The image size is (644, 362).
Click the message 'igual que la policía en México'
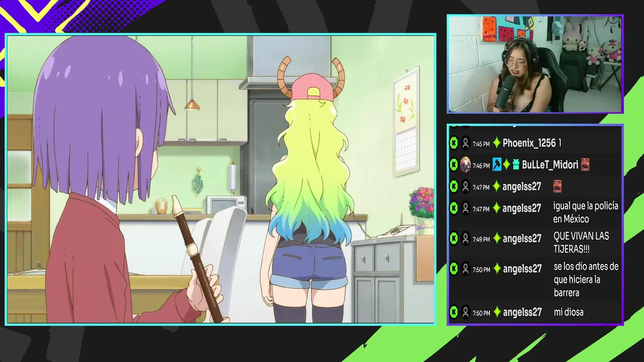pyautogui.click(x=586, y=213)
